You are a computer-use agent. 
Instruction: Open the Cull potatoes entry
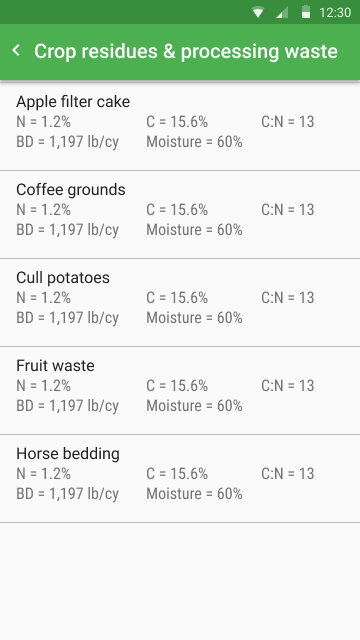(x=180, y=303)
